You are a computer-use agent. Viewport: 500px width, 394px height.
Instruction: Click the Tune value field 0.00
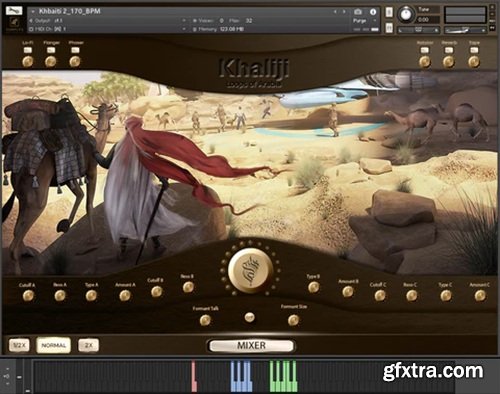428,20
